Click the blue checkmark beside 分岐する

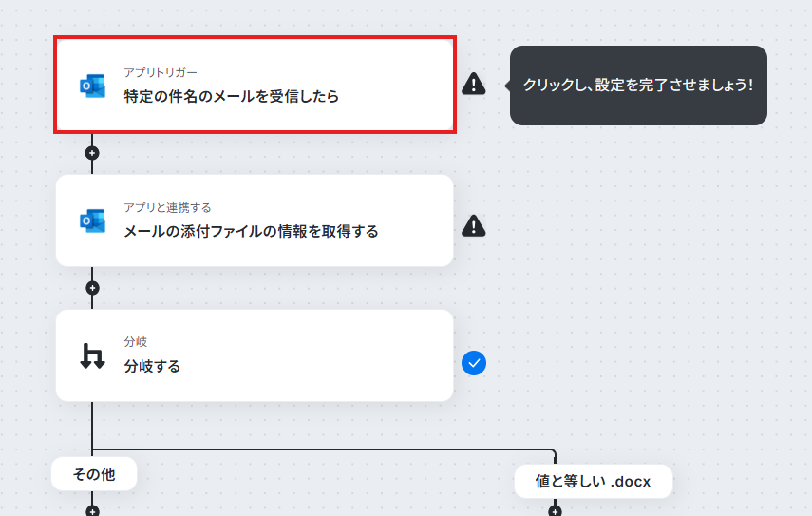click(x=474, y=363)
